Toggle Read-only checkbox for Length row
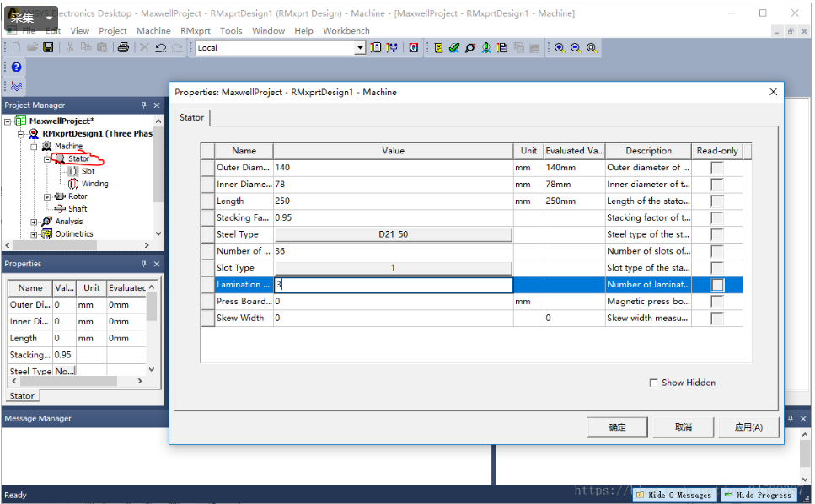 716,201
